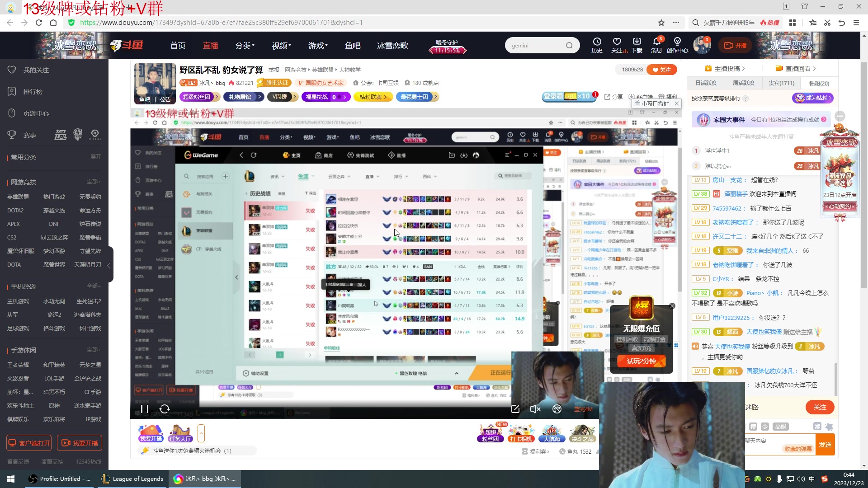The width and height of the screenshot is (868, 488).
Task: Open 直播回看 link
Action: [796, 69]
